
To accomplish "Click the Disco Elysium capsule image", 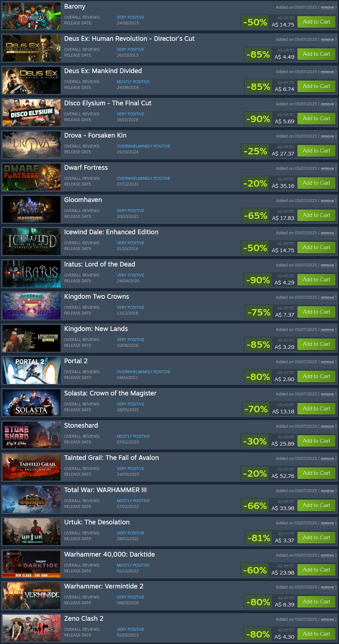I will [32, 113].
